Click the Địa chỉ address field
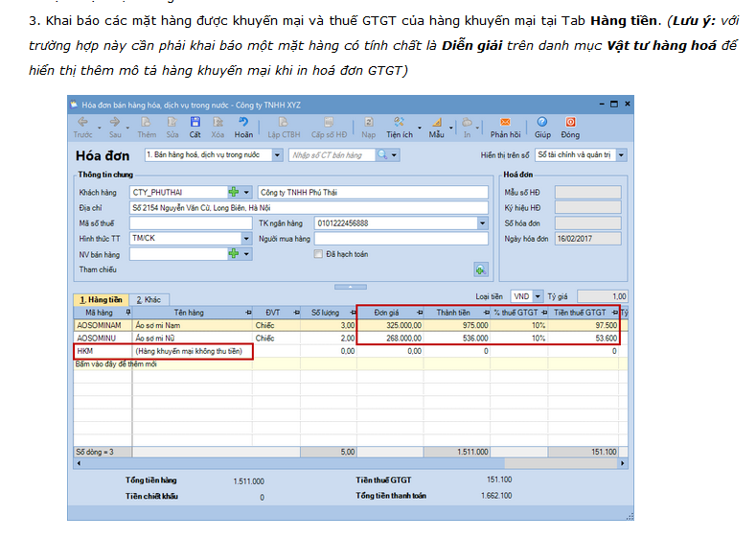The image size is (756, 538). point(309,207)
